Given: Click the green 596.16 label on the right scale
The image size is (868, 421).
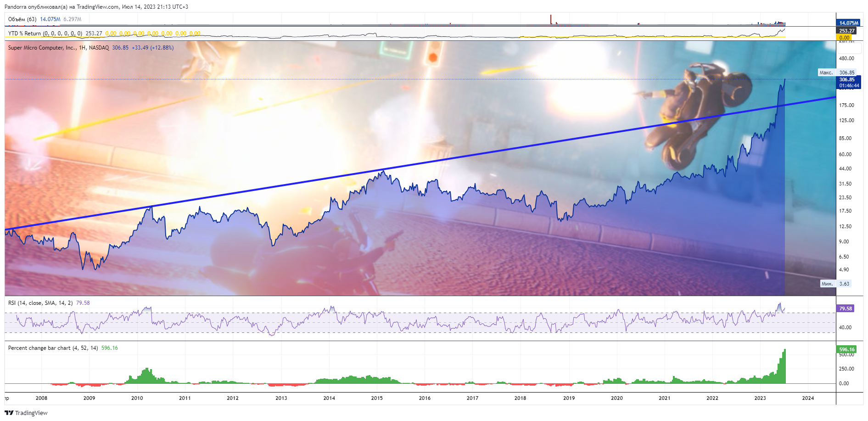Looking at the screenshot, I should click(846, 349).
